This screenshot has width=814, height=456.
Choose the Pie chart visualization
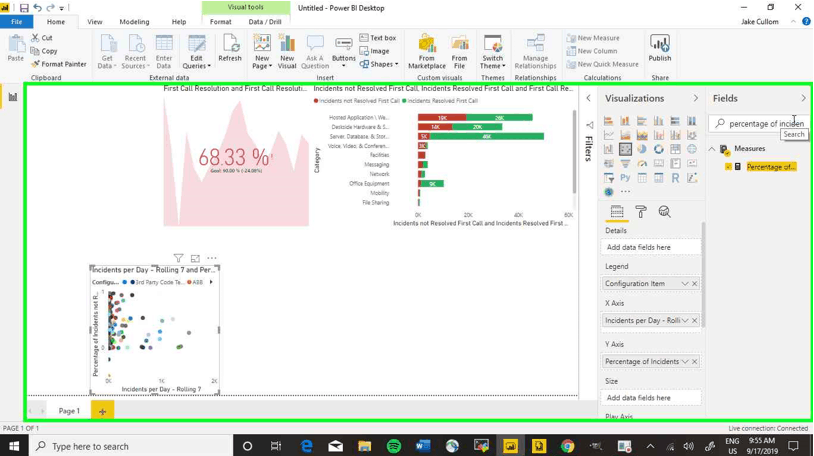(642, 149)
